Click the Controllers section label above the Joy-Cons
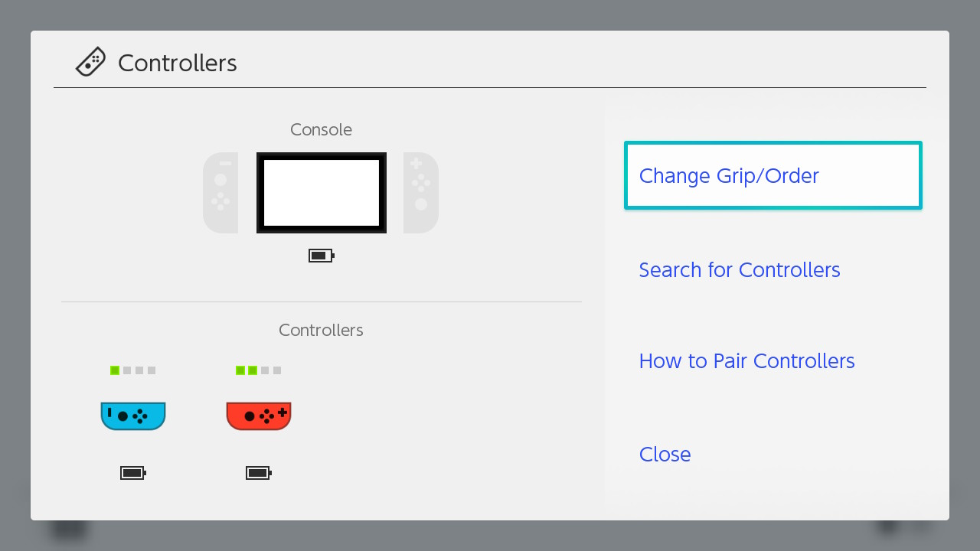The image size is (980, 551). (x=321, y=331)
